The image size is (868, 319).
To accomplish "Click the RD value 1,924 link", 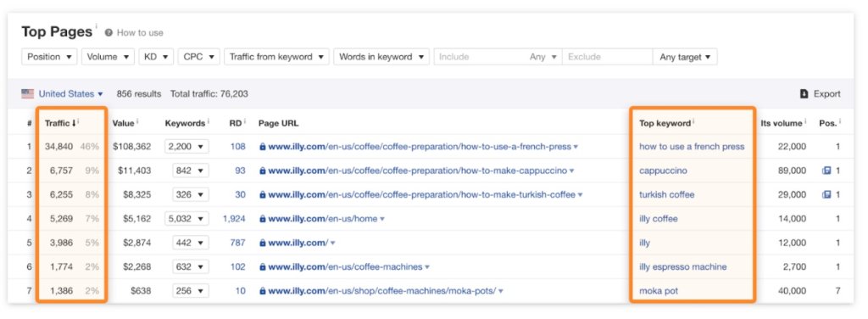I will click(234, 219).
